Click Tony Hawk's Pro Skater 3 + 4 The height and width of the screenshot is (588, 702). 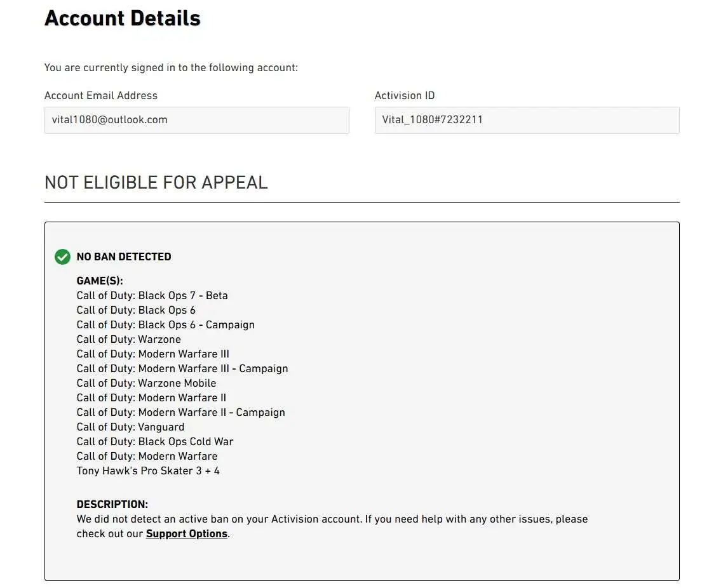[x=148, y=471]
